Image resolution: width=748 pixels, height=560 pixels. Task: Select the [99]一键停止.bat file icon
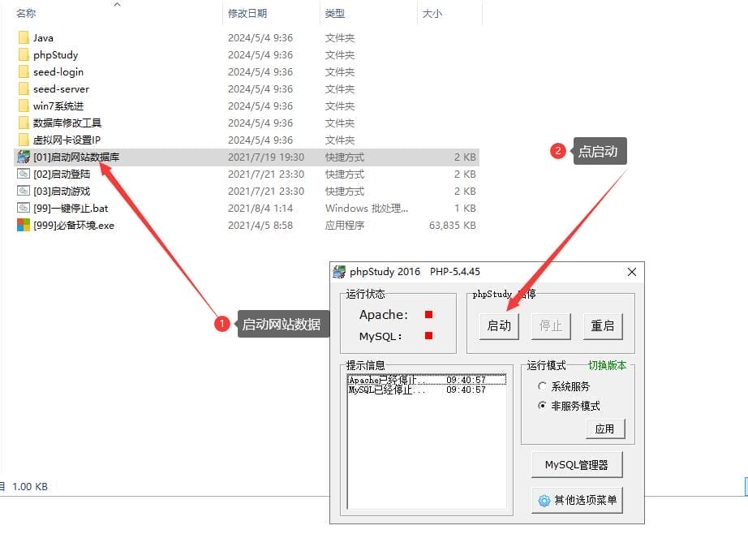[23, 209]
